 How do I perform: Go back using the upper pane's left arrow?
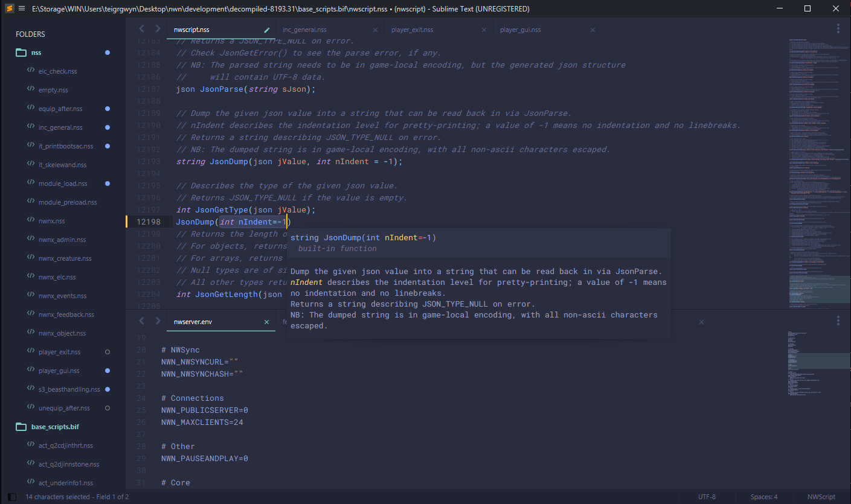142,29
